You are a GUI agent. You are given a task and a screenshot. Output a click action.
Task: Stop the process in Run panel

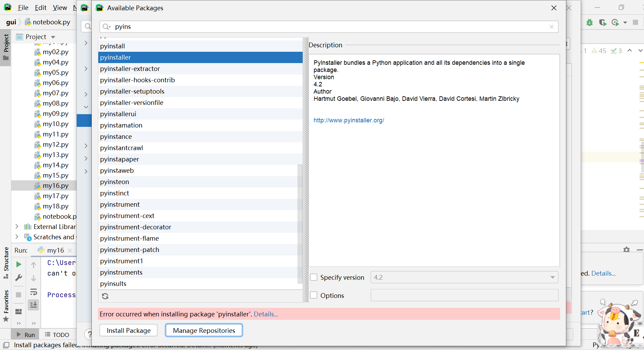[19, 295]
